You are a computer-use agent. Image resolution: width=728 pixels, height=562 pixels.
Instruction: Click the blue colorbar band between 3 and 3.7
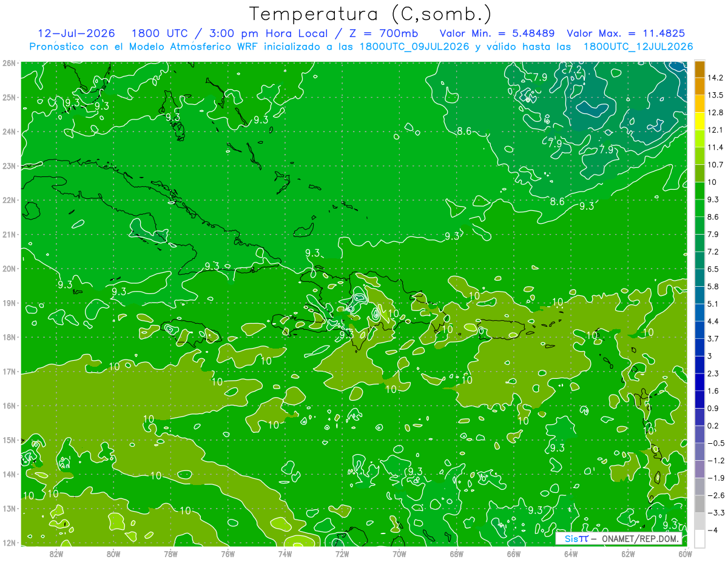(700, 347)
